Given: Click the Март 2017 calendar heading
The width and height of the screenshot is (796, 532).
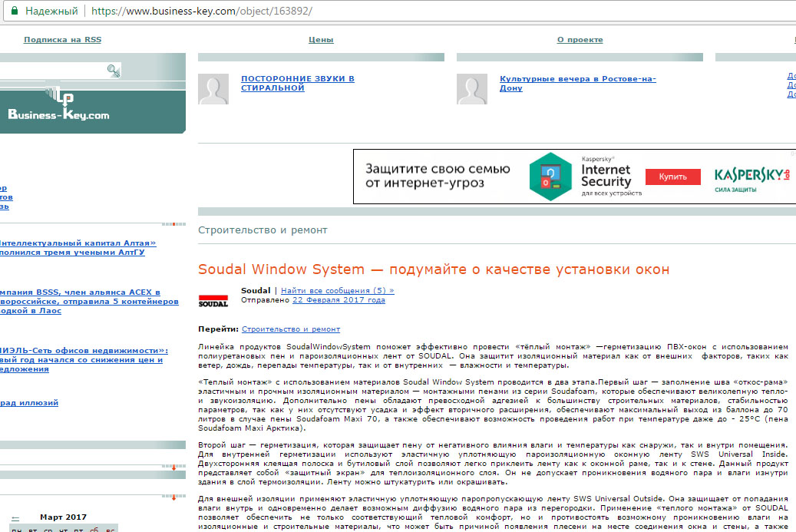Looking at the screenshot, I should 64,517.
